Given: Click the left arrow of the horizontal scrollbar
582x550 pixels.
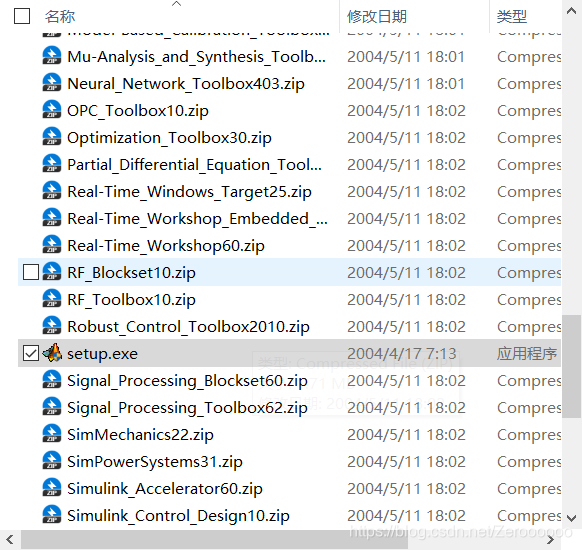Looking at the screenshot, I should click(10, 540).
